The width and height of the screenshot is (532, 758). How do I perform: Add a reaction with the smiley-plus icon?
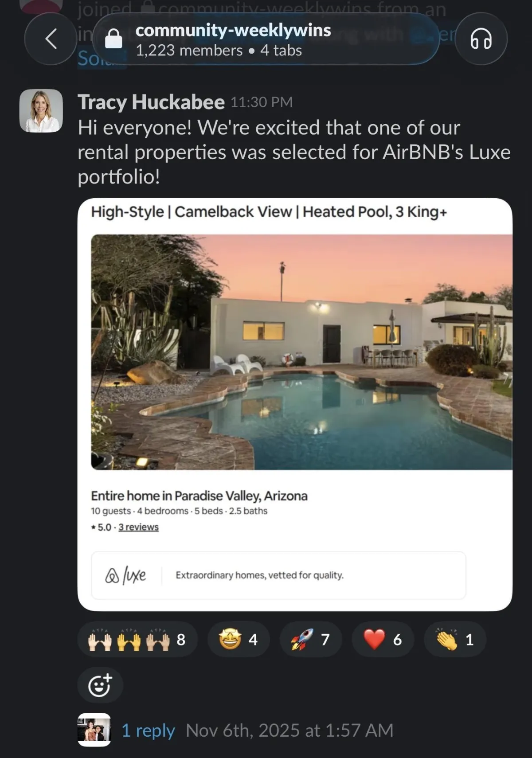(x=100, y=685)
